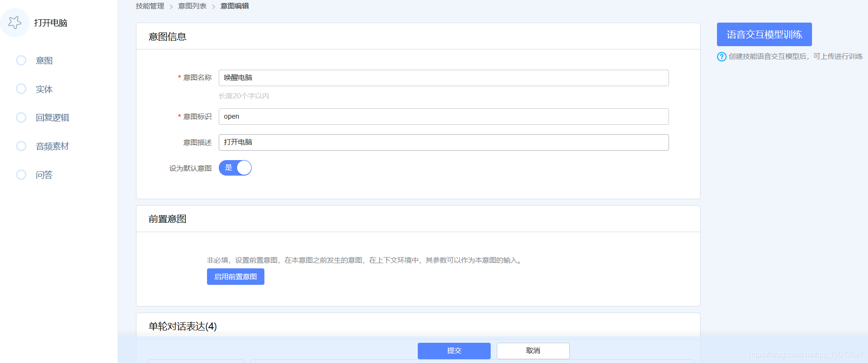Open the 意图 sidebar menu item

click(44, 61)
